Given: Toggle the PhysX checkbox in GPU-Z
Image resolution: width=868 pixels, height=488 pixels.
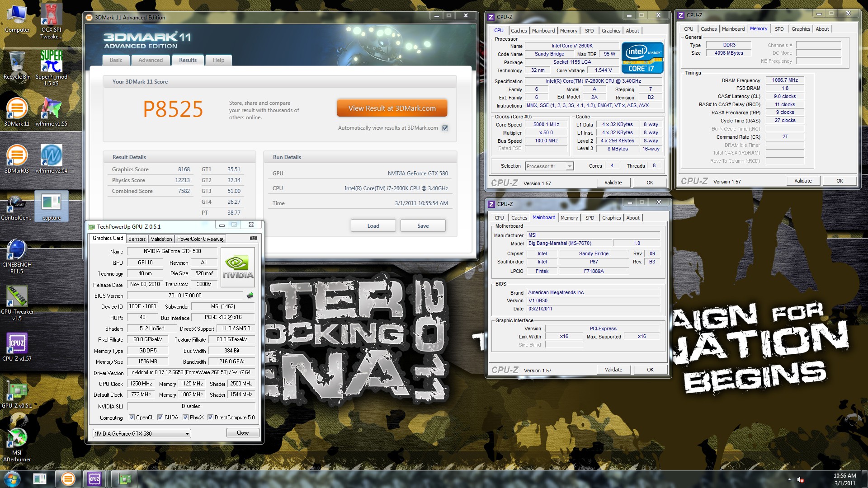Looking at the screenshot, I should tap(185, 418).
